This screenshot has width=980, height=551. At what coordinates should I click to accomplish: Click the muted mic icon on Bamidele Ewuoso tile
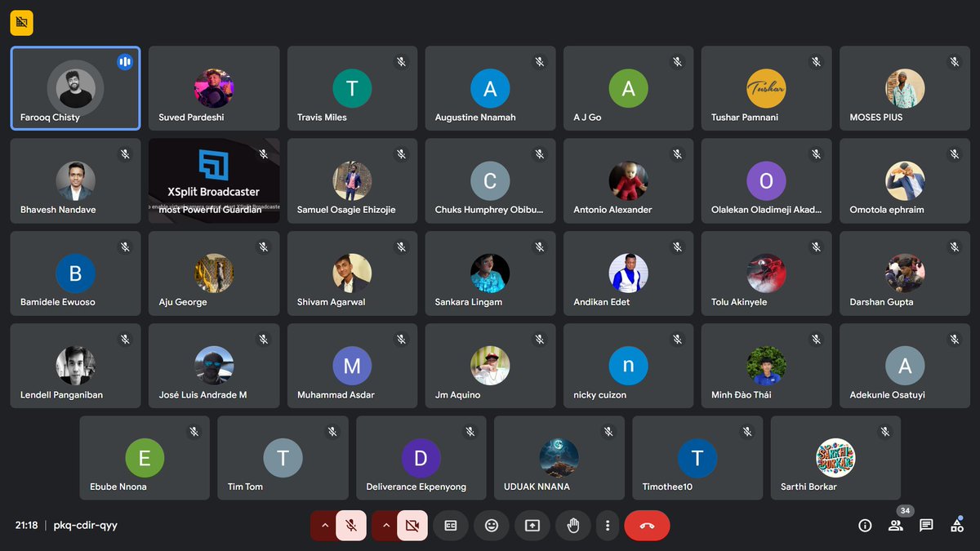[125, 247]
